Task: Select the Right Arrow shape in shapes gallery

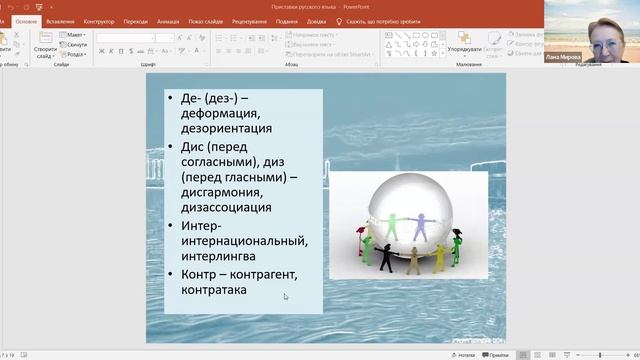Action: click(416, 44)
